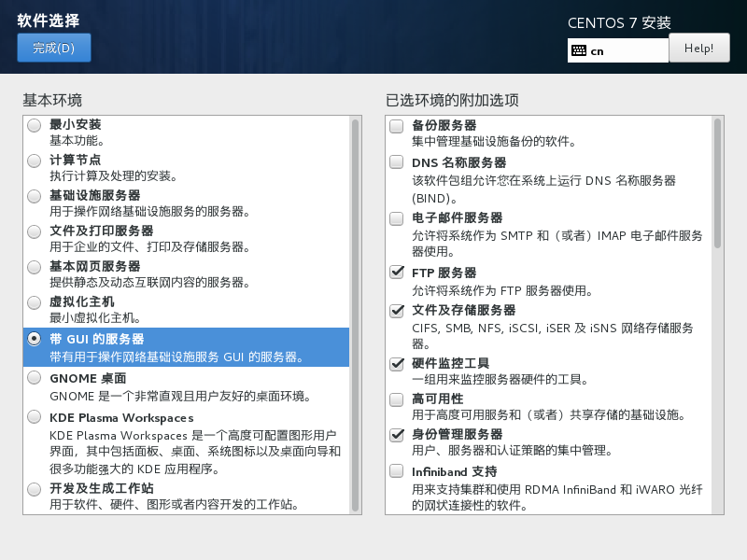Click the KDE Plasma Workspaces description paragraph
The width and height of the screenshot is (747, 560).
[195, 452]
